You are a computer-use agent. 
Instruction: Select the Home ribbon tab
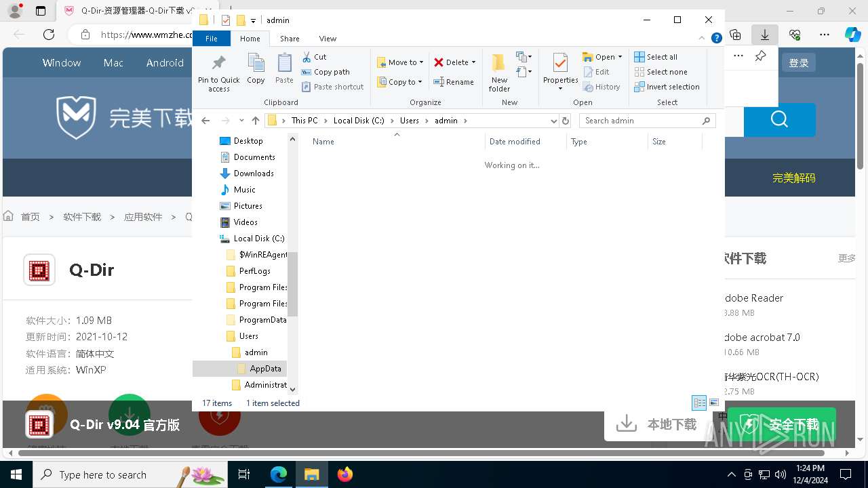pos(250,39)
